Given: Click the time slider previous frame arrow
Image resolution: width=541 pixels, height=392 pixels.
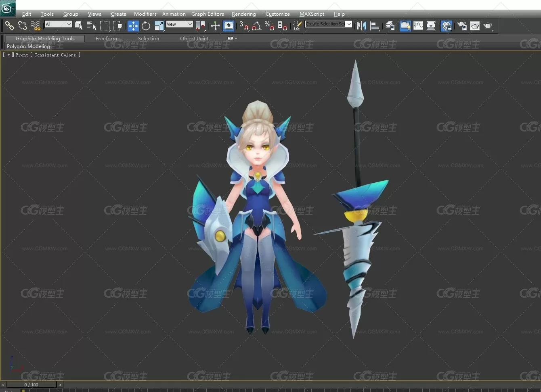Looking at the screenshot, I should pyautogui.click(x=3, y=385).
